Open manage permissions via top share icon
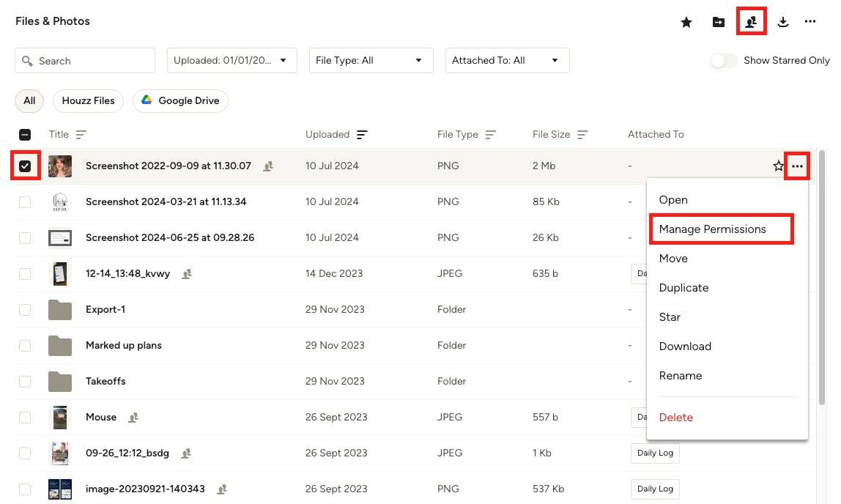841x504 pixels. click(x=751, y=22)
